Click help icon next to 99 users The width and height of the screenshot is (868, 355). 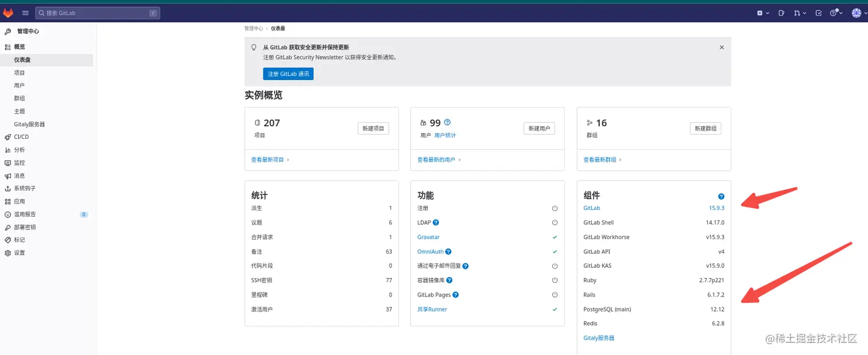(x=447, y=122)
